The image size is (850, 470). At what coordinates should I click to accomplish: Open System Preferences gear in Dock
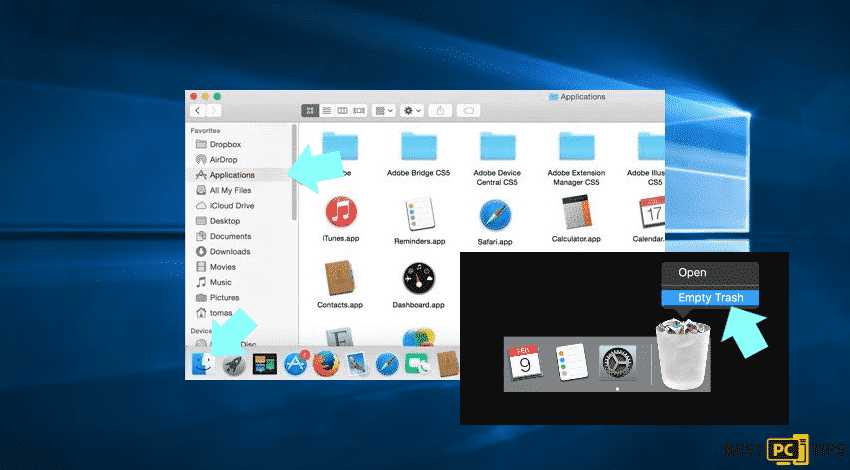click(x=617, y=363)
